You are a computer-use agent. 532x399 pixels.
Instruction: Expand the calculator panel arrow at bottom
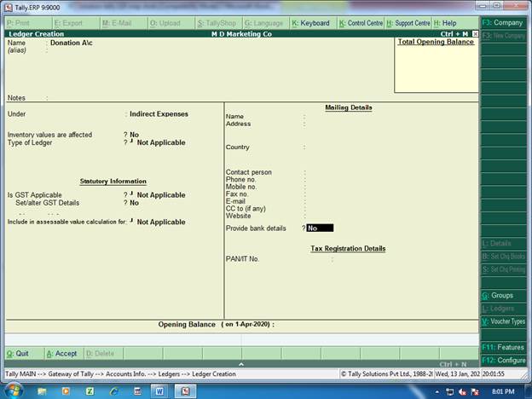point(240,364)
